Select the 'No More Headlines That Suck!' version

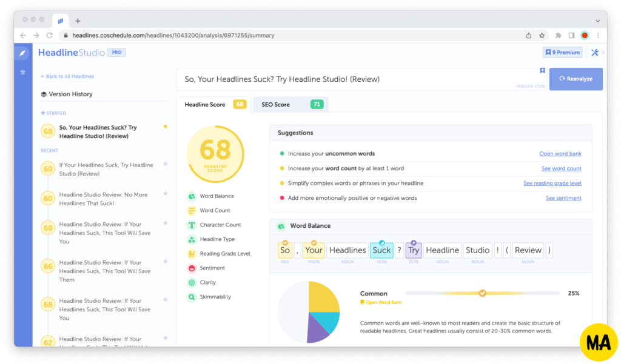[x=103, y=199]
